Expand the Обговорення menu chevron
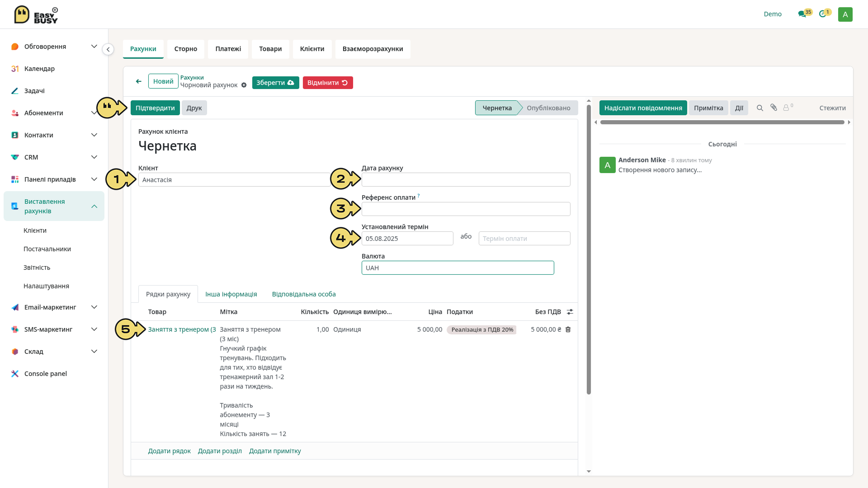 (x=94, y=47)
